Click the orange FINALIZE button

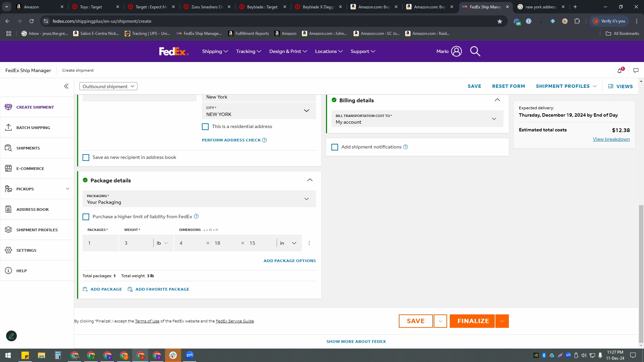click(472, 321)
